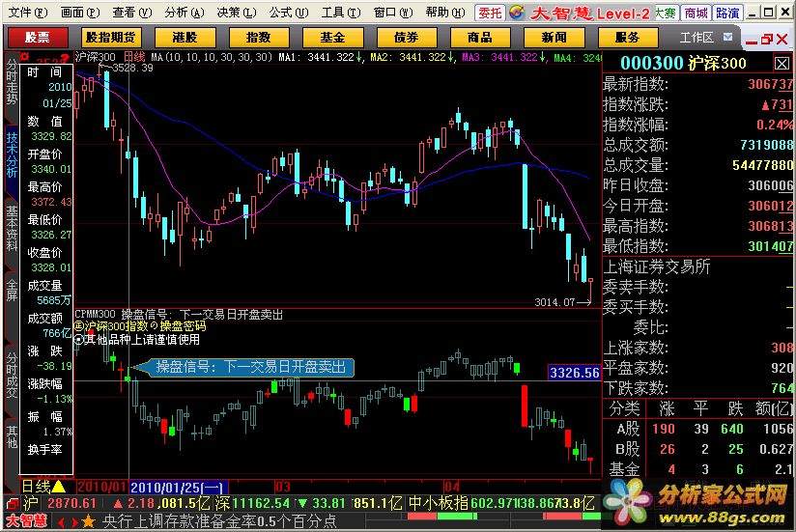Open the 工具(T) menu

[341, 13]
